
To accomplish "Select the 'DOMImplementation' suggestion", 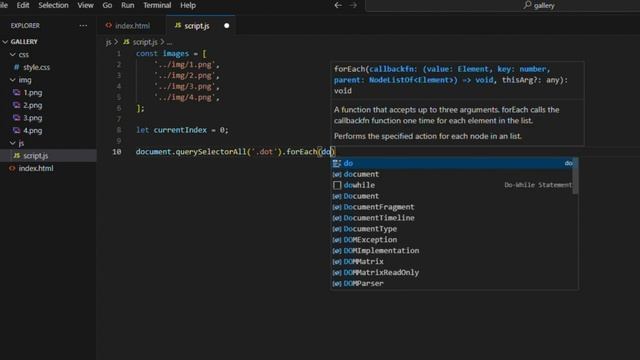I will [x=452, y=251].
